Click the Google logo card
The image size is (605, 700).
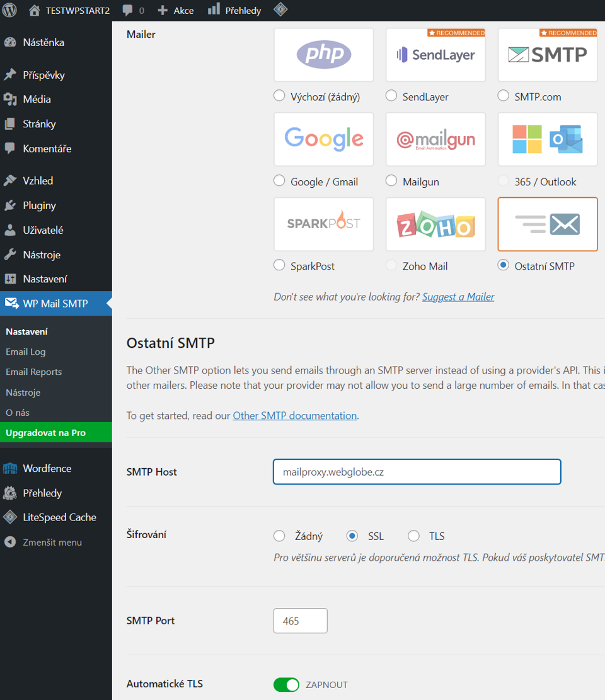click(x=324, y=139)
